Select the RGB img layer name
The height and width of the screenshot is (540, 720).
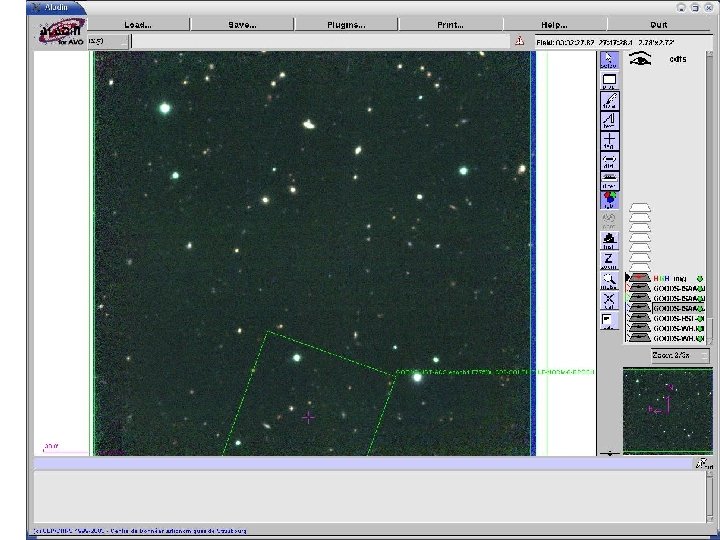click(670, 278)
